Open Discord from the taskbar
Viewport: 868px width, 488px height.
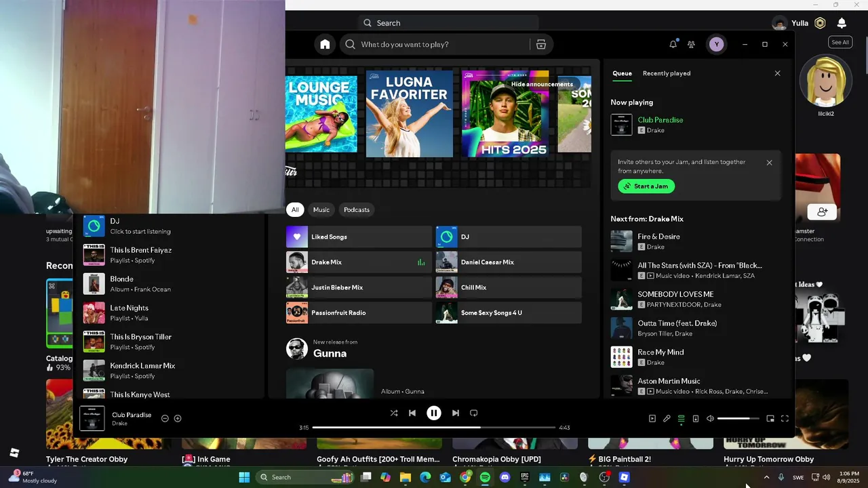tap(505, 477)
